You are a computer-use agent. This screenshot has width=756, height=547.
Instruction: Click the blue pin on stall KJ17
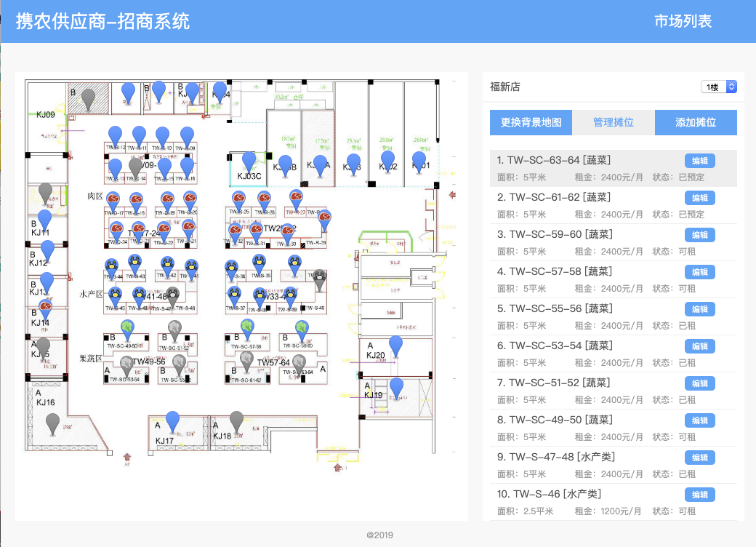(172, 420)
